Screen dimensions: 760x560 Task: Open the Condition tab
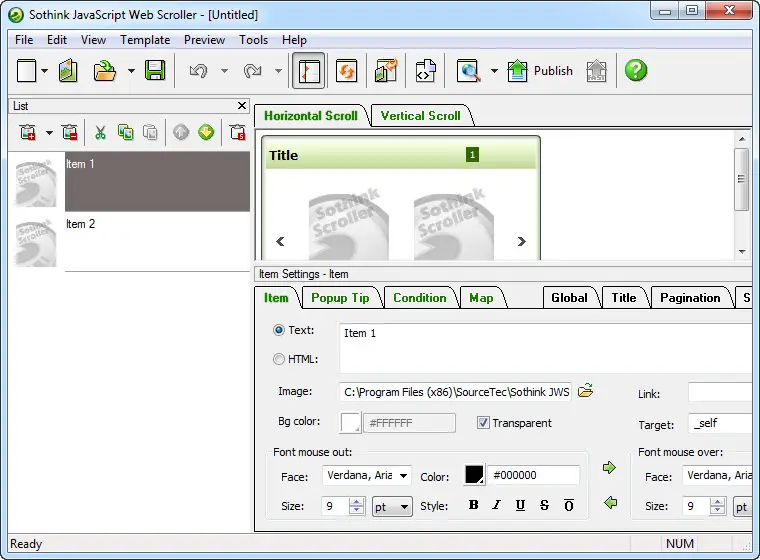click(420, 298)
